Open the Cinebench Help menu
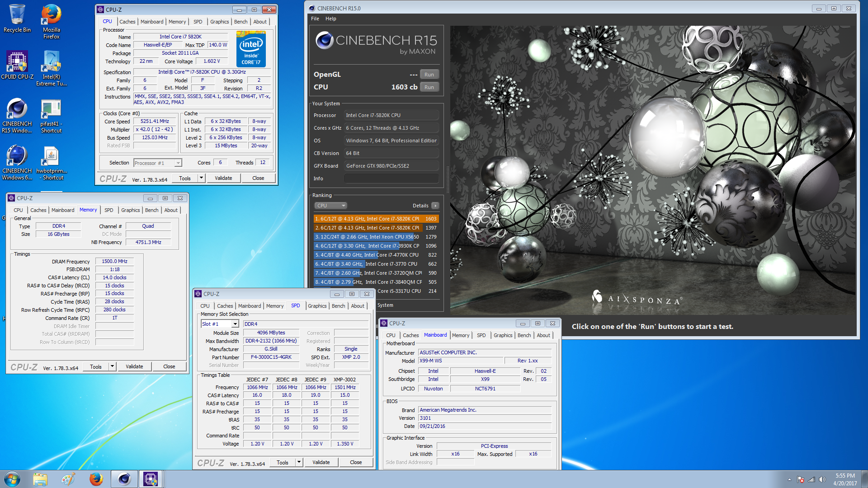The image size is (868, 488). [x=331, y=19]
